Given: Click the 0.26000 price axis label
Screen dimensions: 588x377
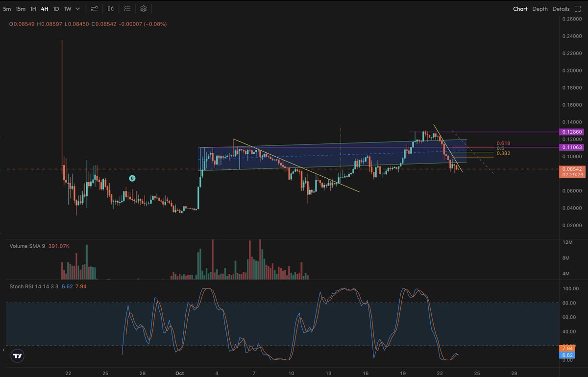Looking at the screenshot, I should (571, 19).
